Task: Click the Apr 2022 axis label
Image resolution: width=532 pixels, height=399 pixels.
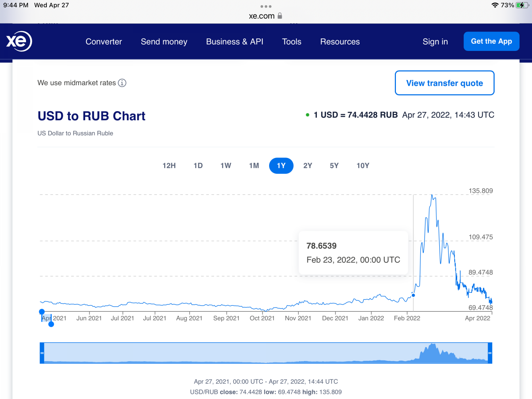Action: coord(478,318)
